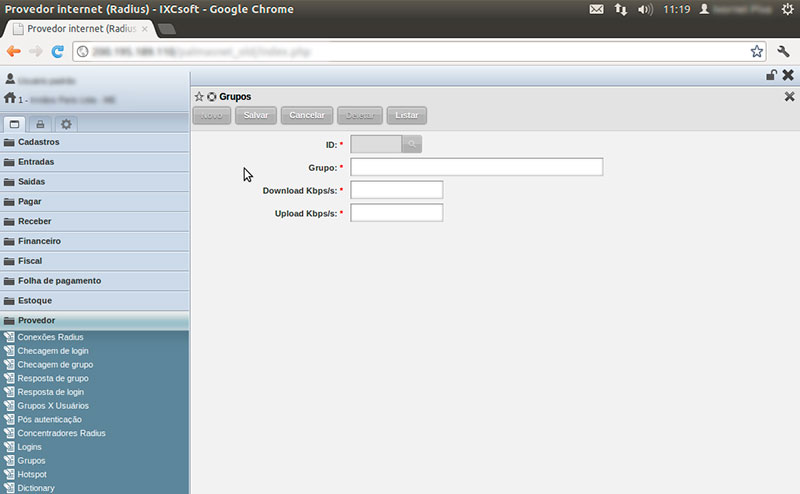
Task: Open Checagem de grupo item
Action: (x=55, y=364)
